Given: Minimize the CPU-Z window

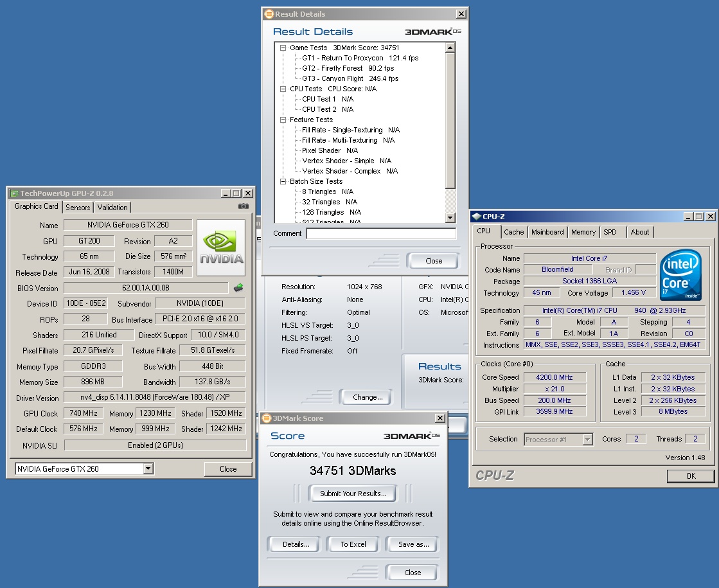Looking at the screenshot, I should pyautogui.click(x=688, y=217).
